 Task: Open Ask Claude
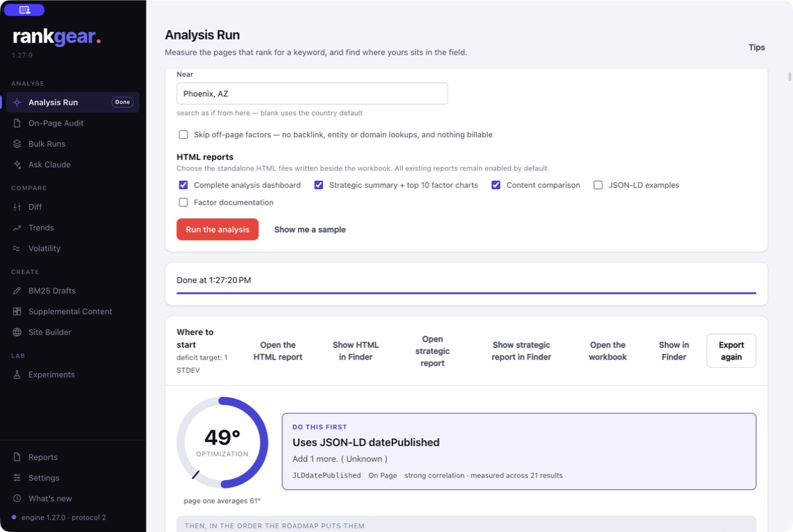point(73,164)
